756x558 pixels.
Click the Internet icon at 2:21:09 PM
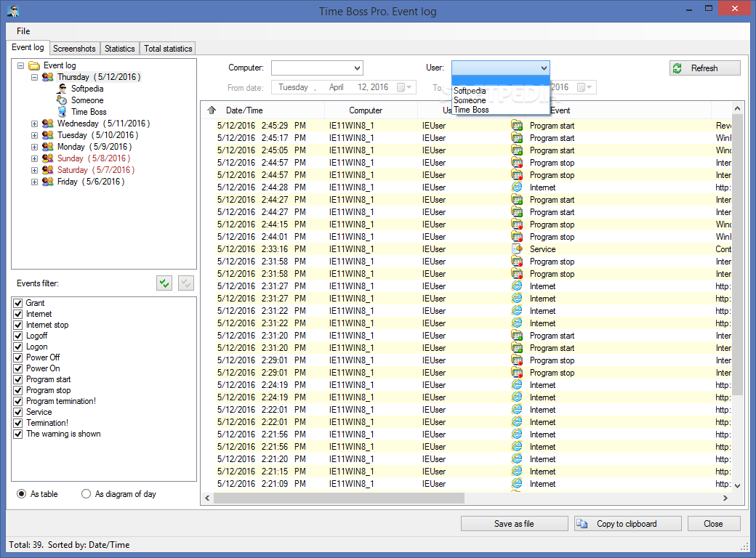[517, 483]
